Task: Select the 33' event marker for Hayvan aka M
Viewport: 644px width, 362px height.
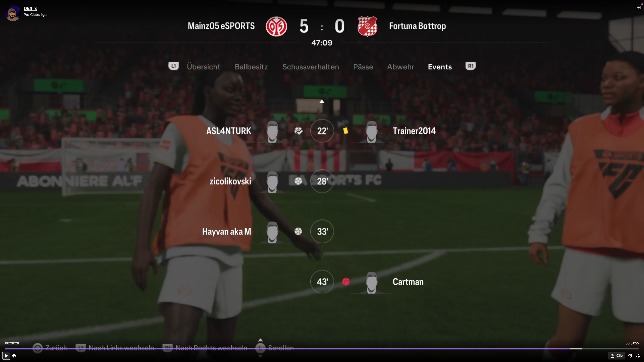Action: tap(322, 231)
